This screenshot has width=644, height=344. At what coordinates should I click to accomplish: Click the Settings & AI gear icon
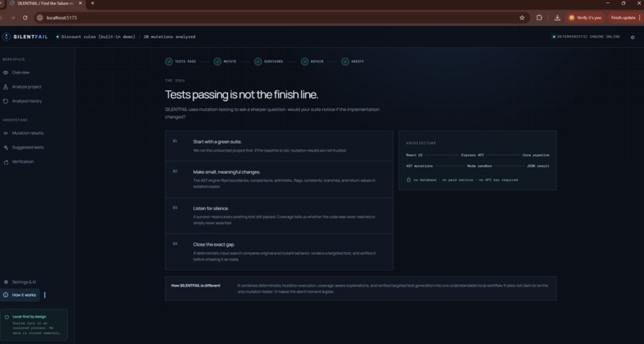pyautogui.click(x=6, y=282)
